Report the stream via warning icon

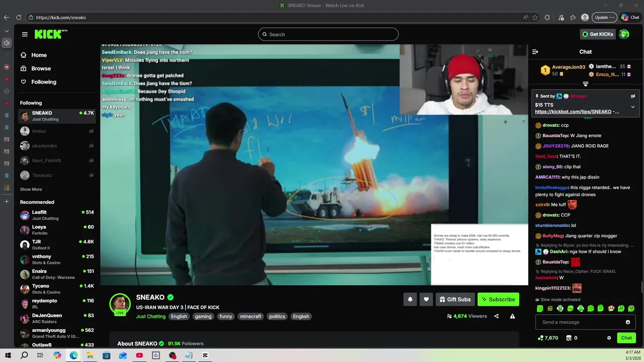[x=512, y=316]
